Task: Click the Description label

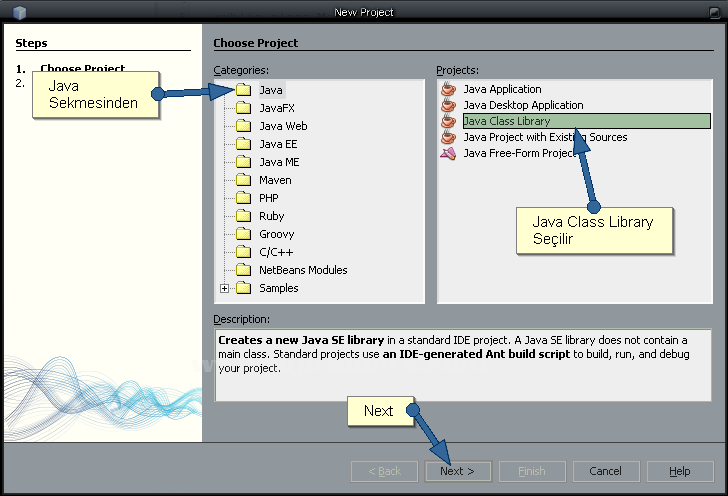Action: pos(241,320)
